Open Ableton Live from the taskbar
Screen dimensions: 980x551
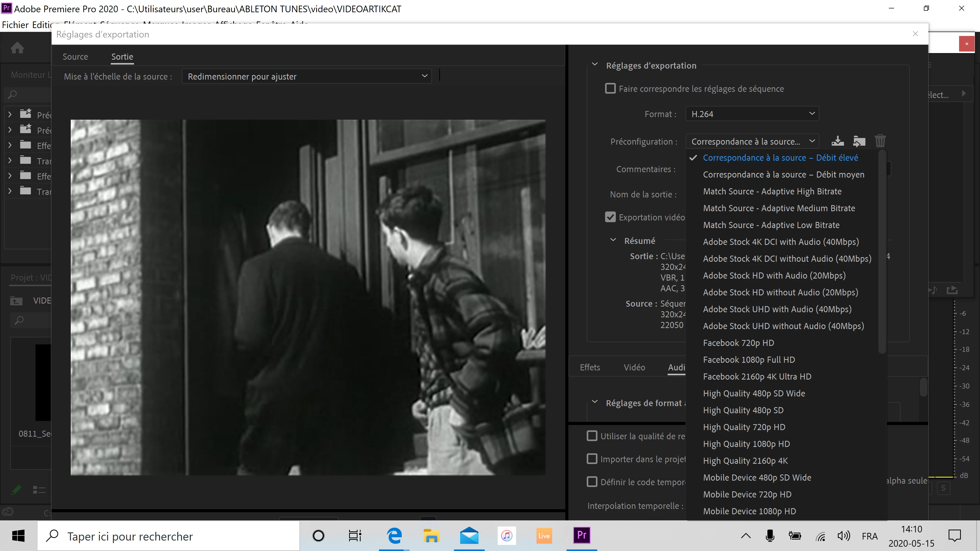point(544,536)
